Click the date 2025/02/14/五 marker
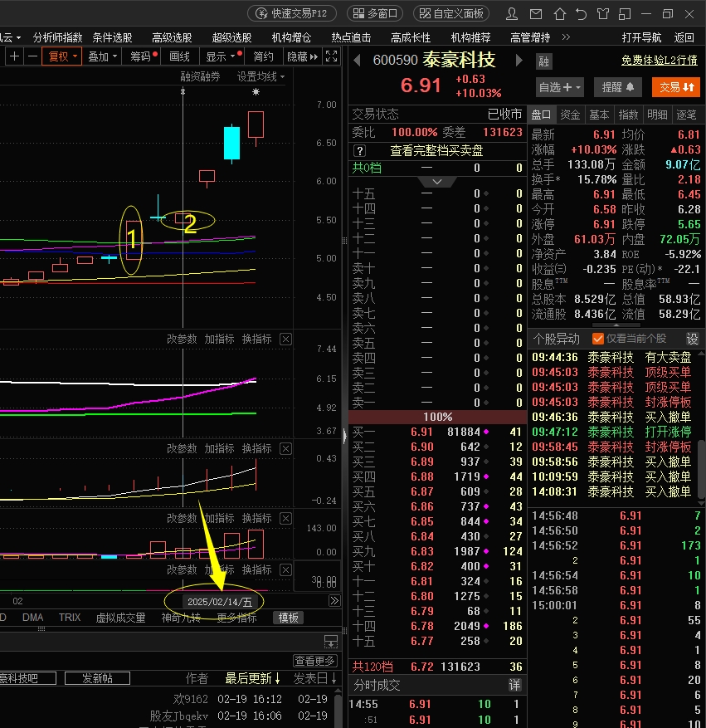 coord(219,602)
